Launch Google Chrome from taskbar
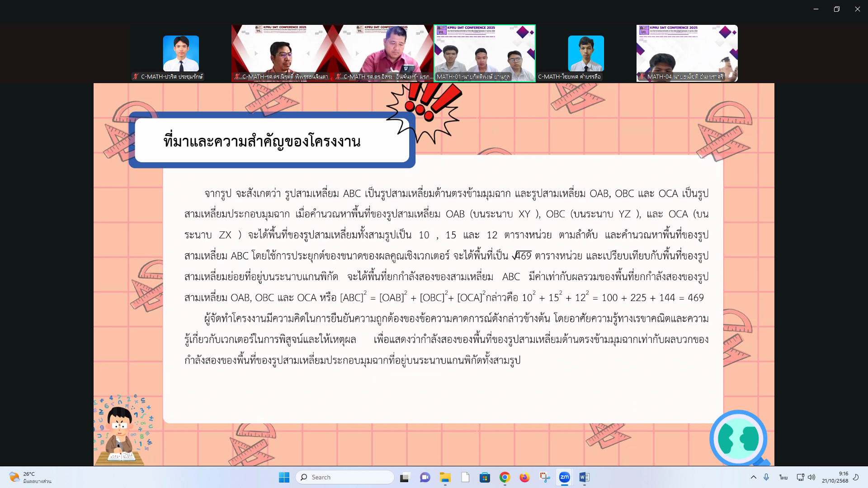 505,477
